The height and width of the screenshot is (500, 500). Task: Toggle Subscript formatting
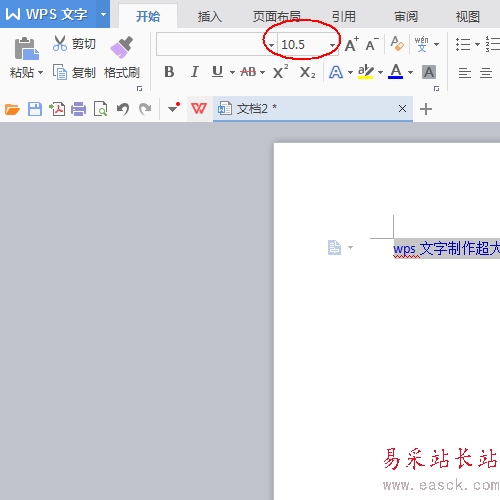(x=307, y=72)
